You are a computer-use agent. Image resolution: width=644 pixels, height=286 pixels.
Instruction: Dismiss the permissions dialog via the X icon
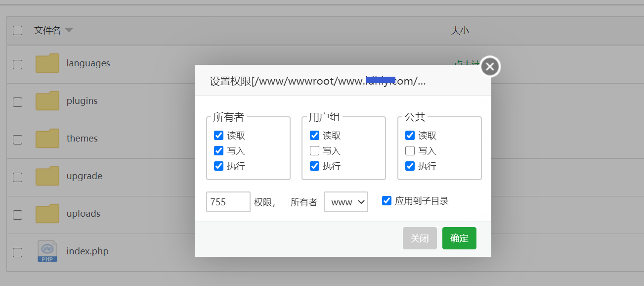tap(489, 66)
